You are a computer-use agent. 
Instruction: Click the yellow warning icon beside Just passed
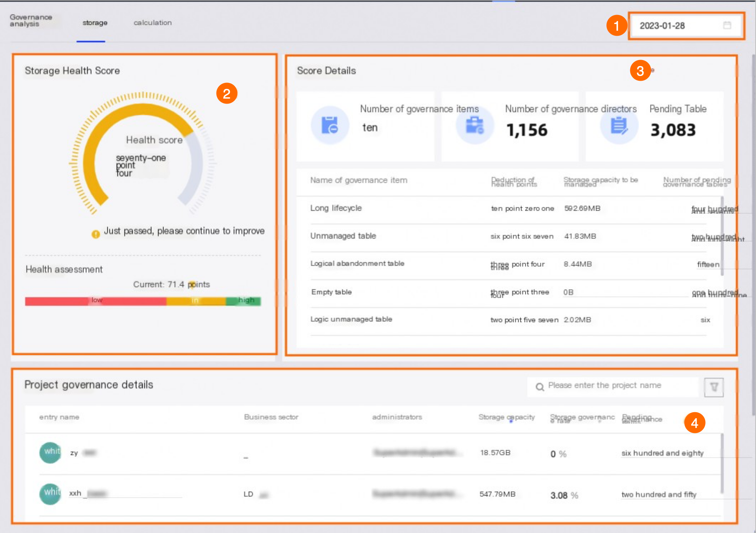(95, 234)
